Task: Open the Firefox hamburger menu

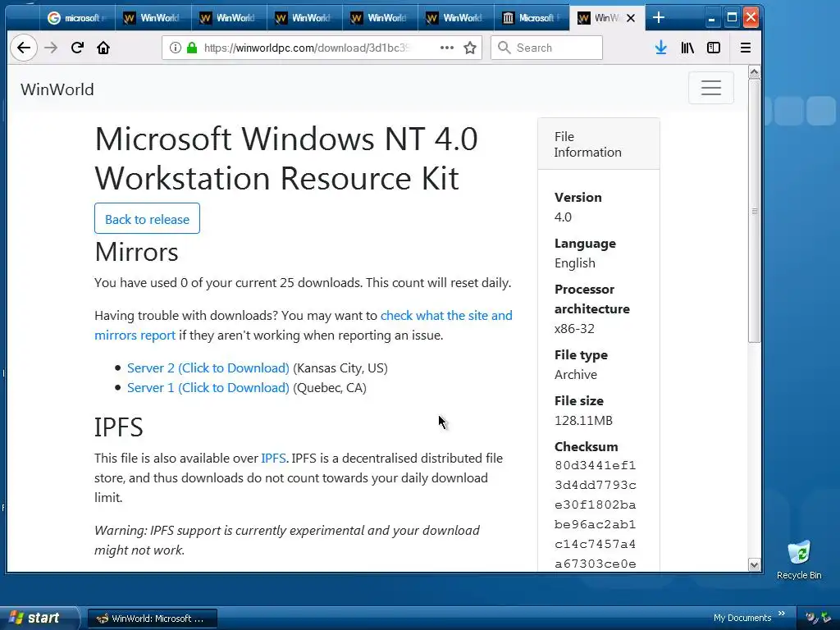Action: pos(745,48)
